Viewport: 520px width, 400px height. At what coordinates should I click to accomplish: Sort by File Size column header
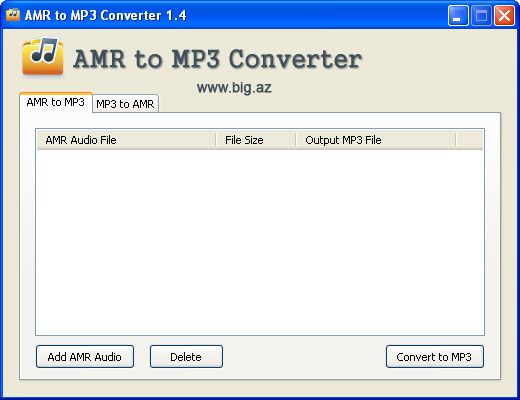pyautogui.click(x=256, y=140)
